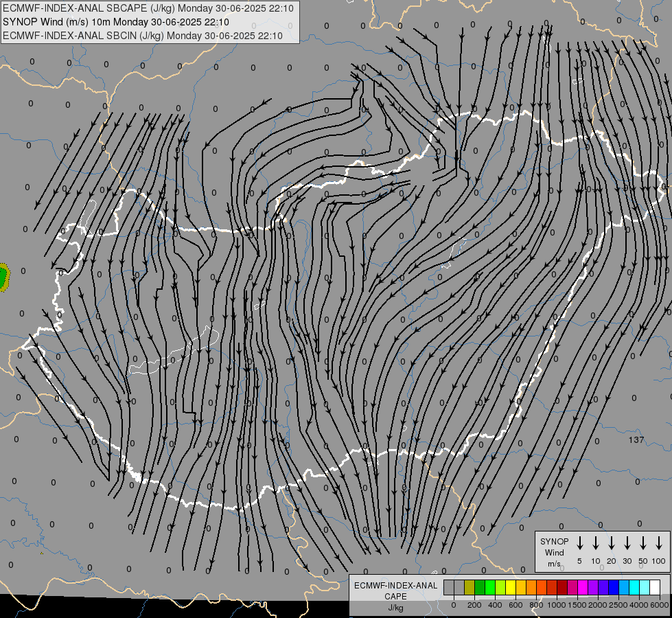Viewport: 672px width, 618px height.
Task: Click the SBCAPE title line
Action: point(148,8)
